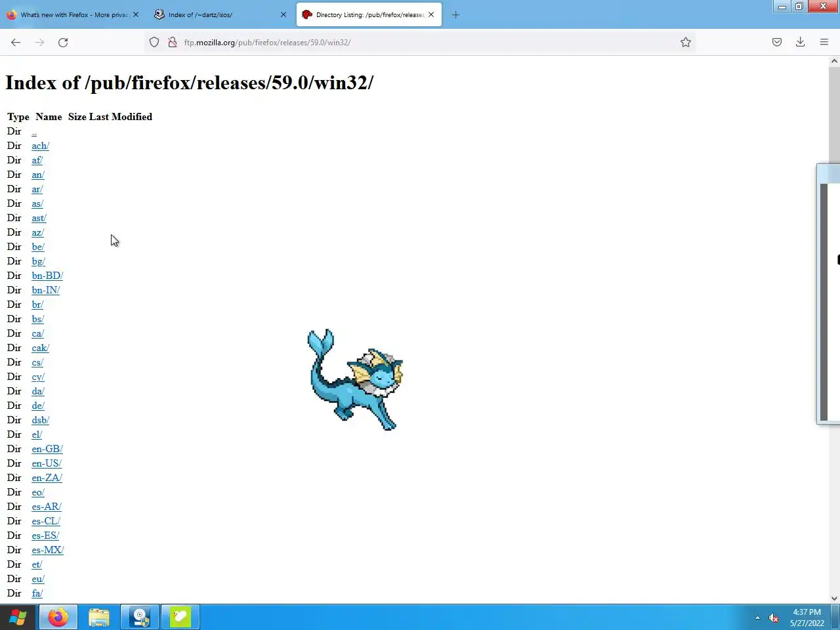The height and width of the screenshot is (630, 840).
Task: Open the muted volume tray icon
Action: (x=774, y=618)
